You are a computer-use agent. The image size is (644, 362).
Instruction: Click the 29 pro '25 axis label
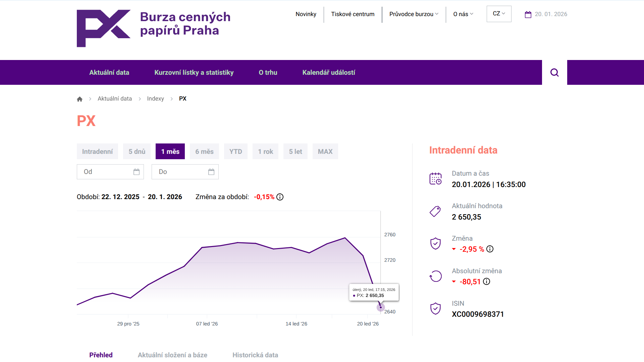point(128,324)
